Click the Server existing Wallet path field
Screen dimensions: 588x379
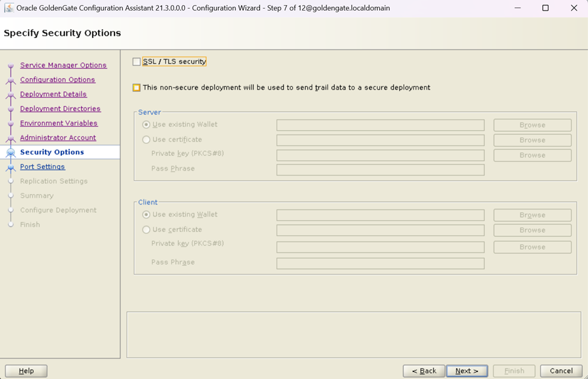380,125
